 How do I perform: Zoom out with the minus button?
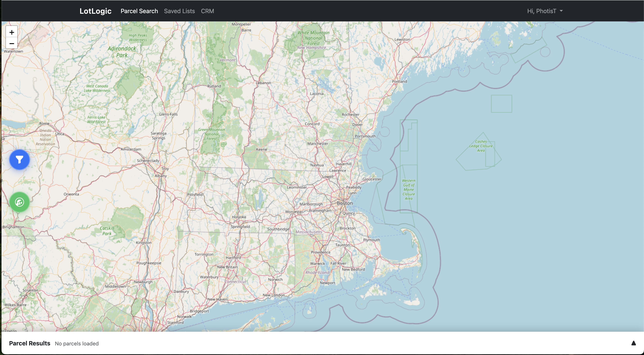(x=11, y=44)
